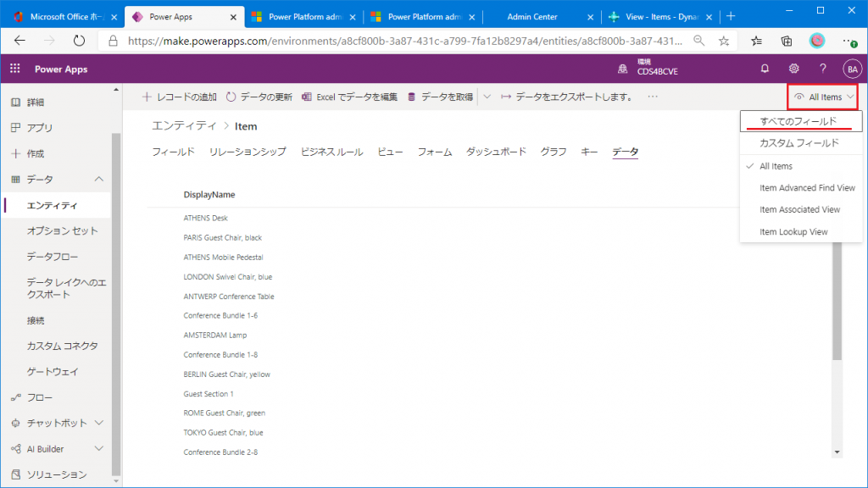Click the help question mark icon
868x488 pixels.
(x=822, y=69)
